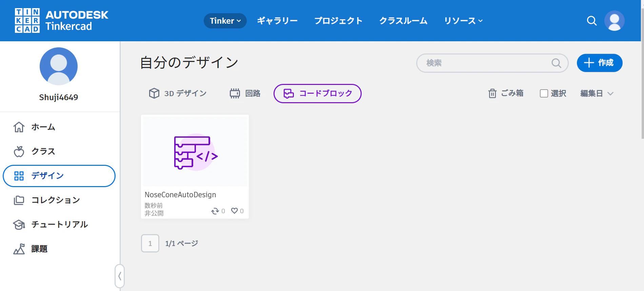Viewport: 644px width, 291px height.
Task: Click into the 検索 design search field
Action: pos(492,63)
